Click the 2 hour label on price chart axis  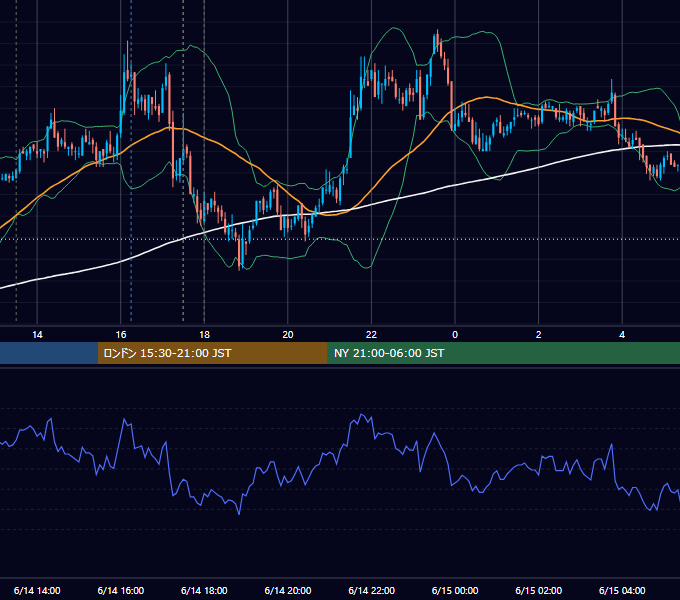539,335
